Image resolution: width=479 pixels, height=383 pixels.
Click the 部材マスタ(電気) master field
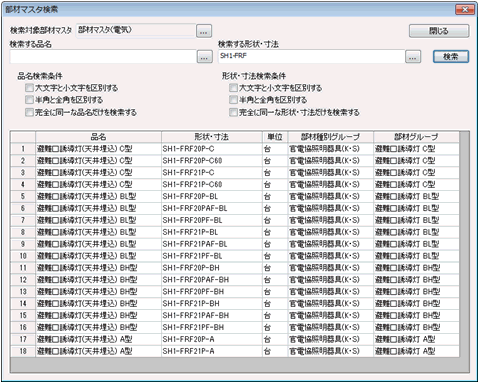tap(136, 31)
